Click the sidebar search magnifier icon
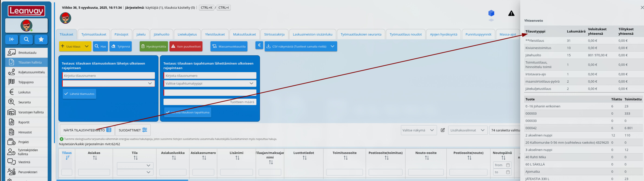 (26, 39)
